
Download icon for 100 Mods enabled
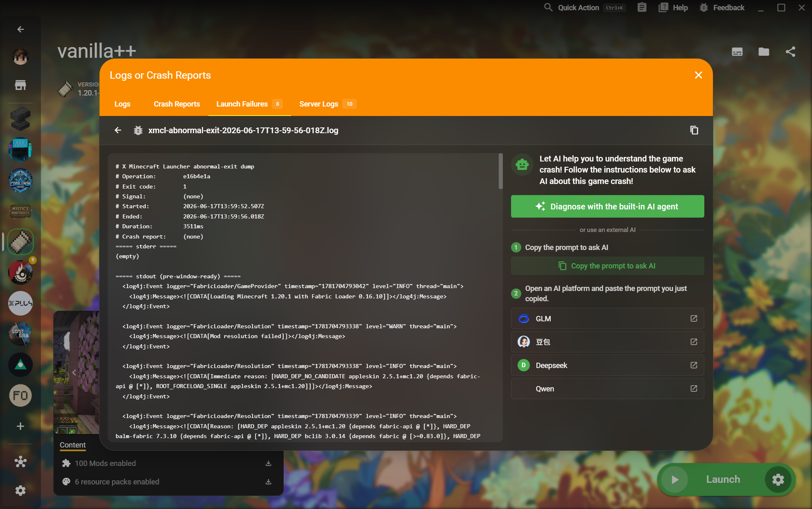(x=268, y=464)
